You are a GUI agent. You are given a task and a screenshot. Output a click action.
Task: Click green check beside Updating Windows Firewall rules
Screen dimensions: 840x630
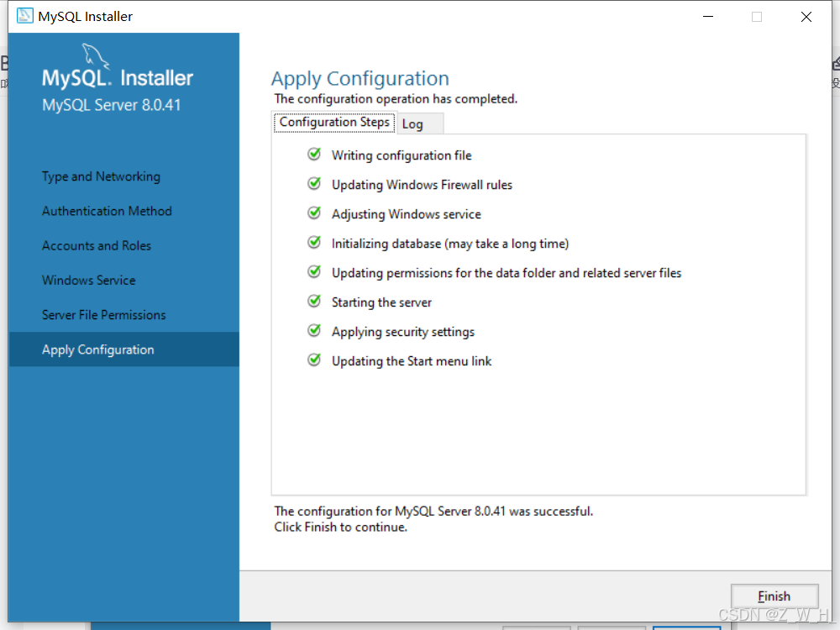point(314,184)
